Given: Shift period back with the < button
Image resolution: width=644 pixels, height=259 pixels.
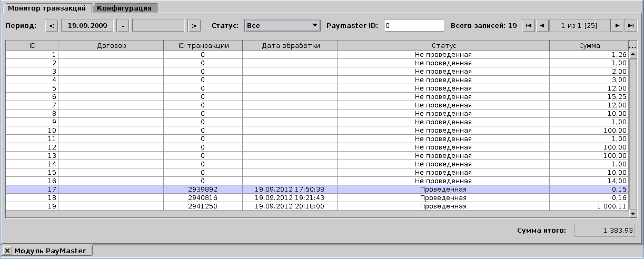Looking at the screenshot, I should [52, 25].
